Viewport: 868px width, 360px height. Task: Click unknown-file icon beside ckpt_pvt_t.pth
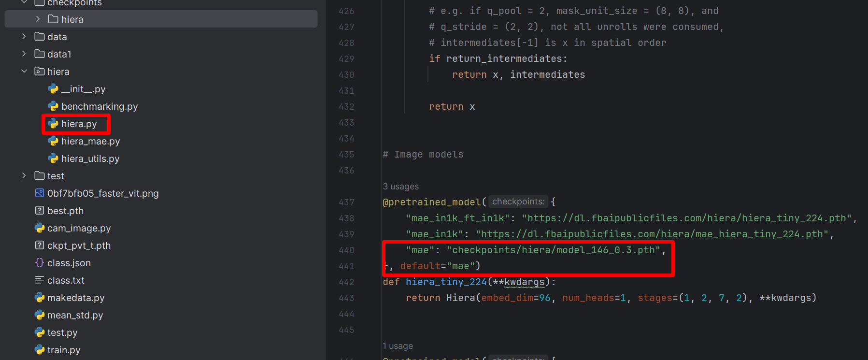40,245
